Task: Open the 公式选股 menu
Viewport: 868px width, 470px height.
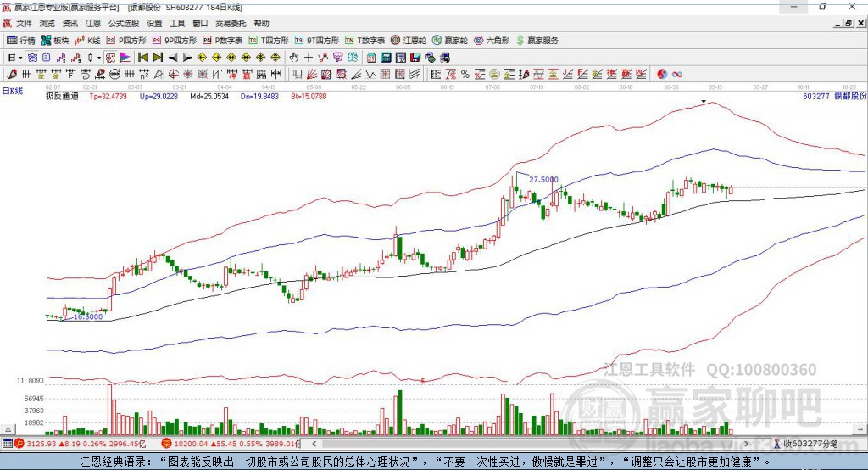Action: tap(124, 23)
